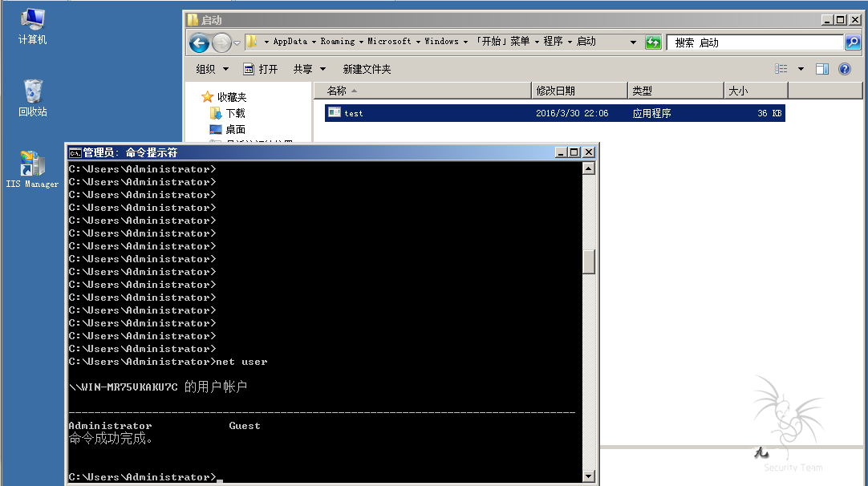
Task: Select the Computer (计算机) desktop icon
Action: click(33, 26)
